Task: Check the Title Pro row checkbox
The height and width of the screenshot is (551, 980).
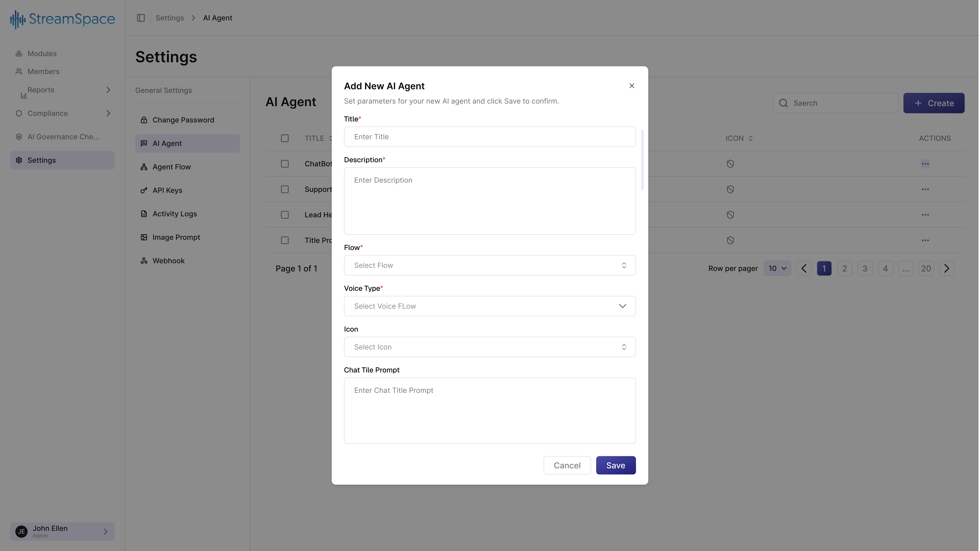Action: (x=285, y=240)
